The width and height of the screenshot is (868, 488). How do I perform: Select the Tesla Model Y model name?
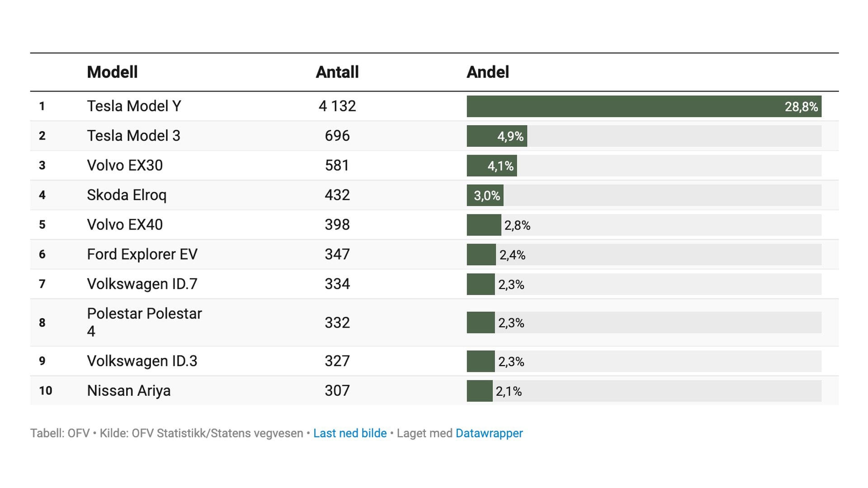(x=134, y=106)
